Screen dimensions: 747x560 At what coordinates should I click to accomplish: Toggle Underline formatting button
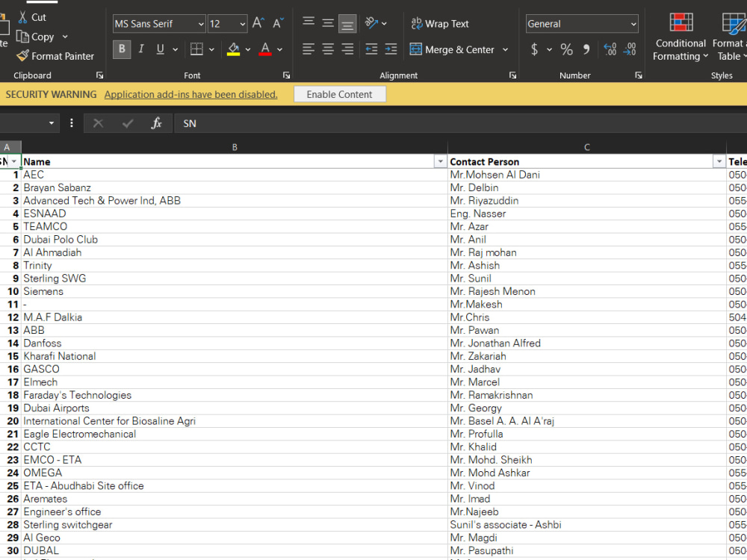pyautogui.click(x=160, y=49)
